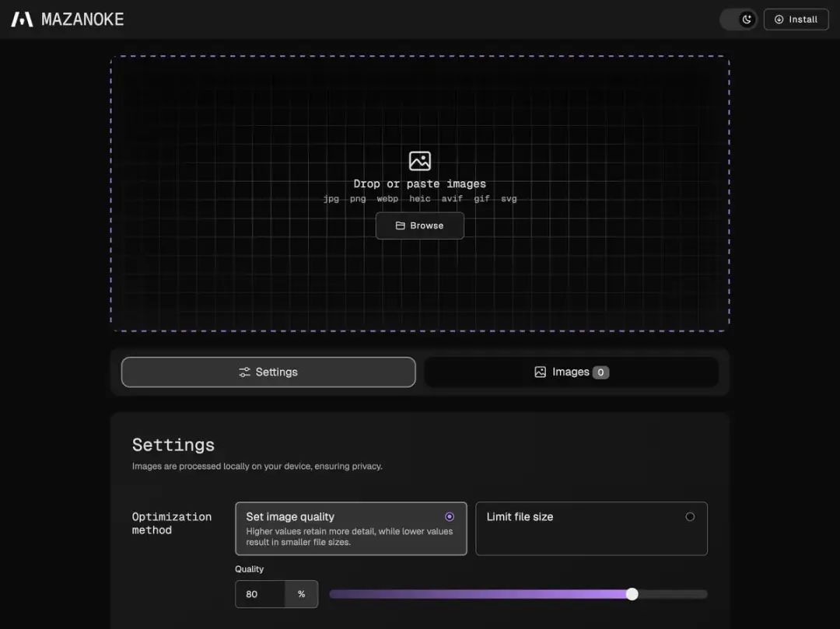This screenshot has width=840, height=629.
Task: Click the download icon inside Install button
Action: [779, 19]
